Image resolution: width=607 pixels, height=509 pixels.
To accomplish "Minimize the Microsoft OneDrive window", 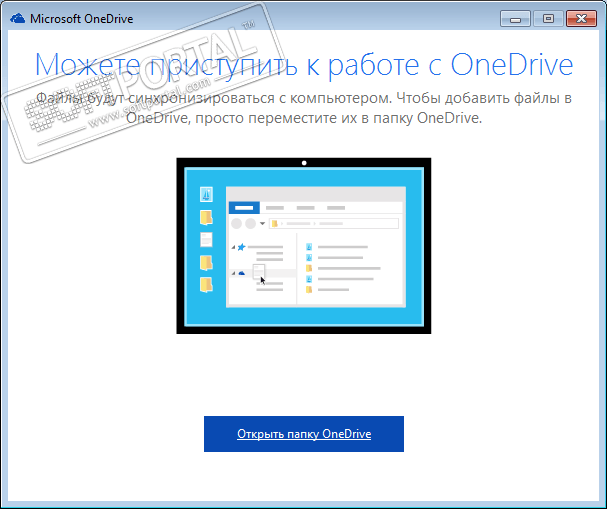I will 515,19.
